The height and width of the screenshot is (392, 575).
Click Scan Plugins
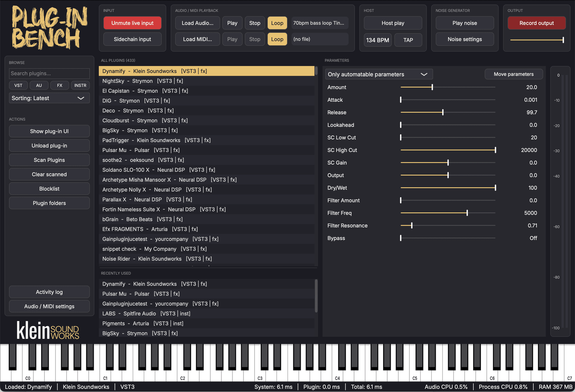point(49,160)
